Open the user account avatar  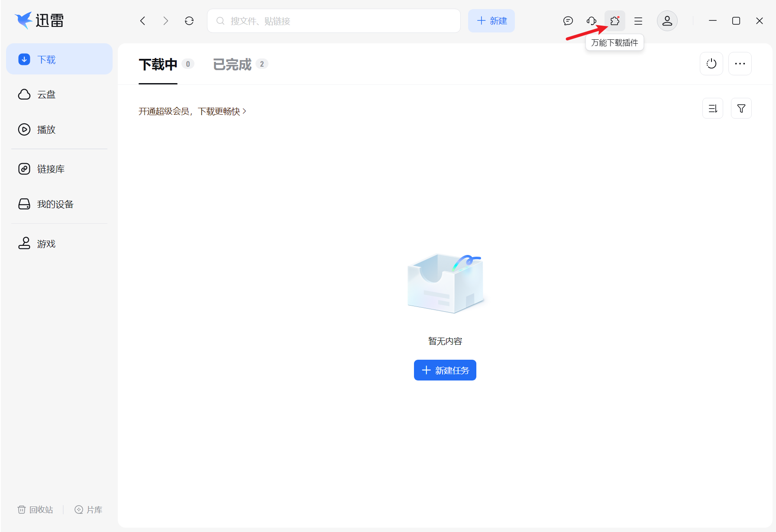pos(667,21)
